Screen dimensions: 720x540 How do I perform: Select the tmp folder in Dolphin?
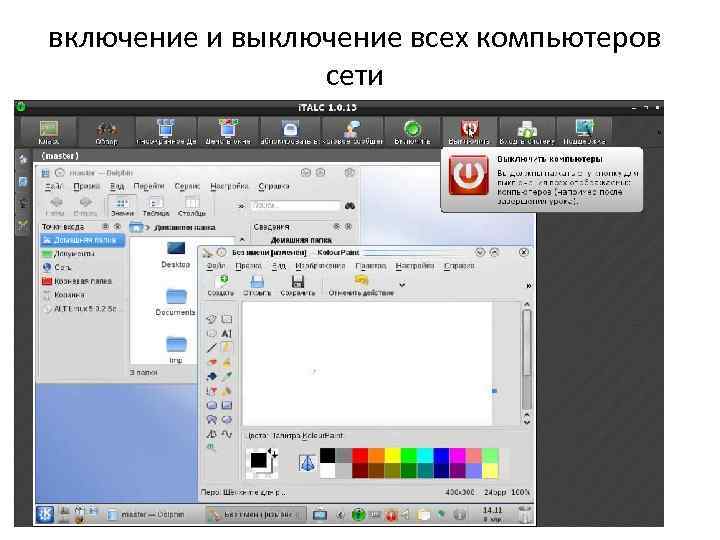176,350
